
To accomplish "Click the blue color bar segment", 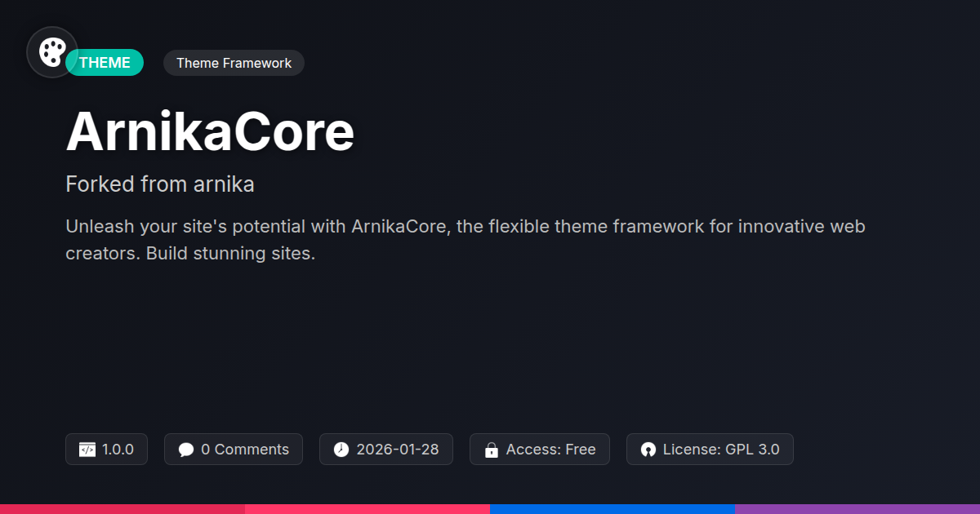I will click(612, 509).
